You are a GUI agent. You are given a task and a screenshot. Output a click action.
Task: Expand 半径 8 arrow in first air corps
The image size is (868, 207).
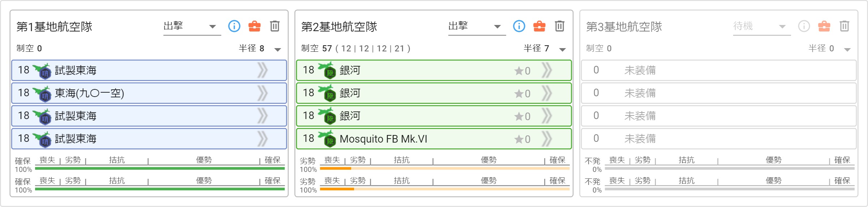278,49
